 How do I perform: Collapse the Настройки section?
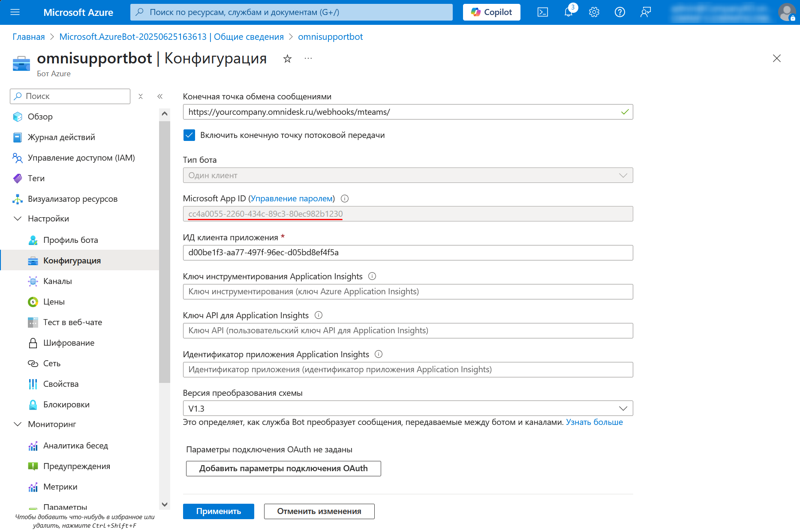18,219
